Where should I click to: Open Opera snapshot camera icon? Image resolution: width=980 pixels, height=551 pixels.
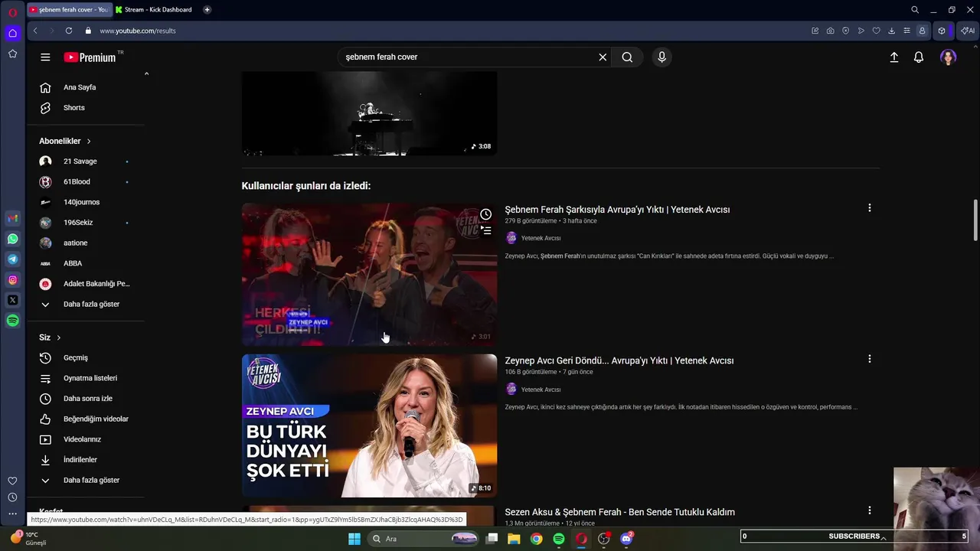click(x=831, y=31)
